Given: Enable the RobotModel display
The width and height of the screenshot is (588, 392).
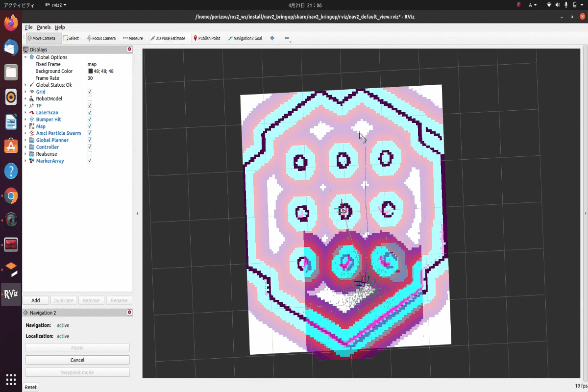Looking at the screenshot, I should pos(89,98).
